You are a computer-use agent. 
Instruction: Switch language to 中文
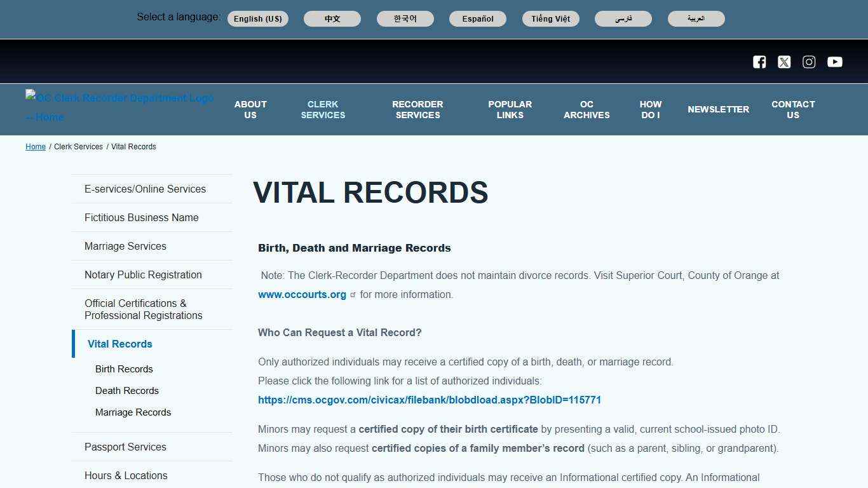click(332, 18)
